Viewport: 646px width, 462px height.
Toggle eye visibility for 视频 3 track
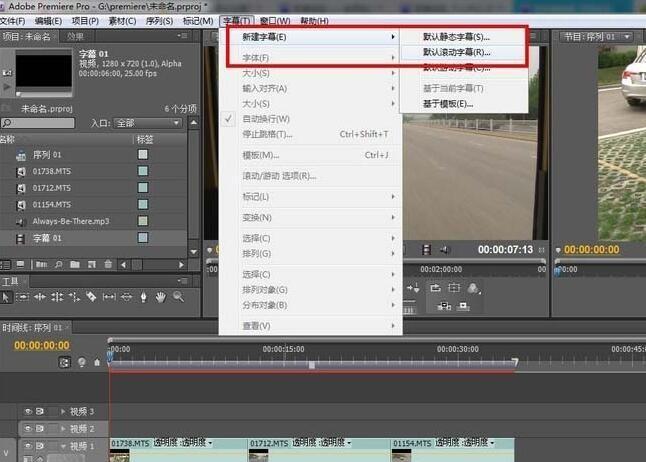click(x=28, y=411)
